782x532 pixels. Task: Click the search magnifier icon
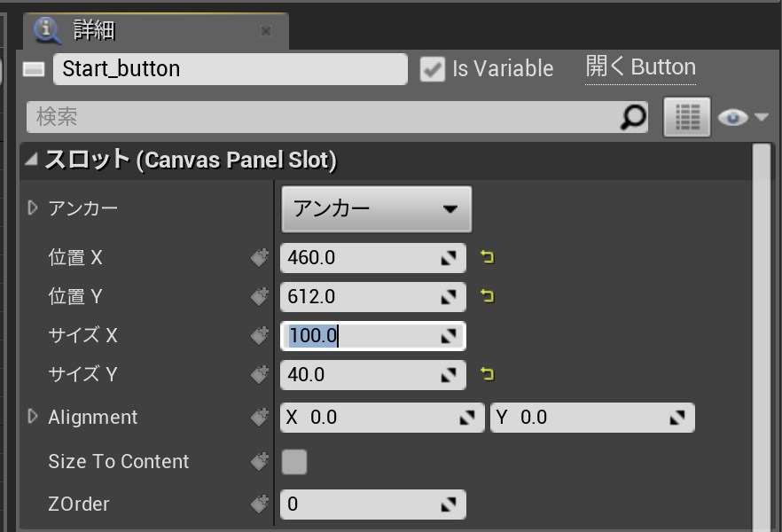pyautogui.click(x=632, y=117)
